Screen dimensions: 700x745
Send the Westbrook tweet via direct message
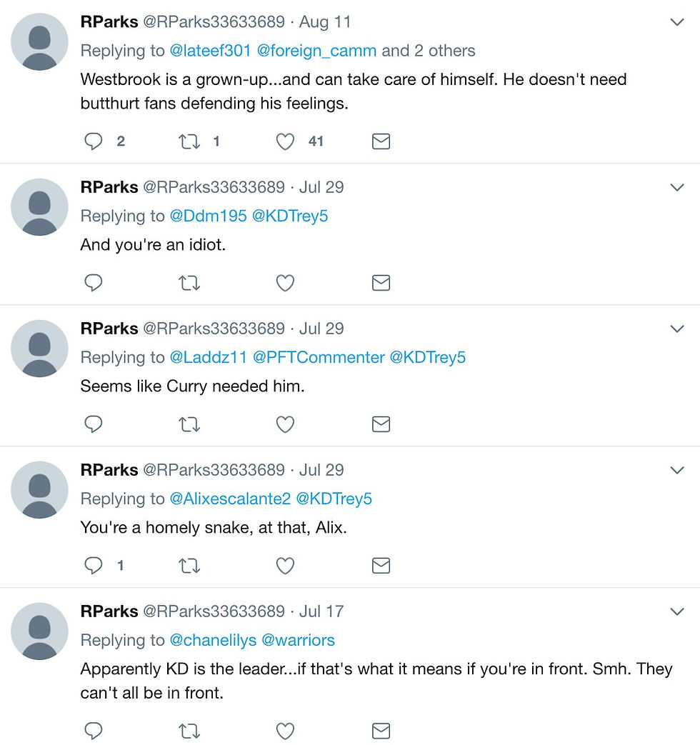[x=381, y=141]
